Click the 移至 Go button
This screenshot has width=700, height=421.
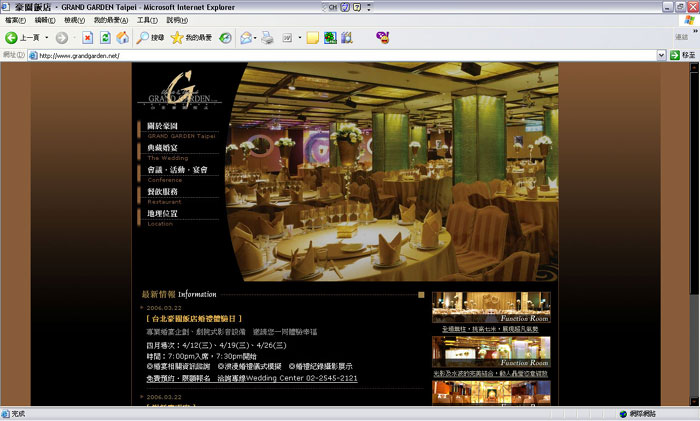click(x=683, y=56)
